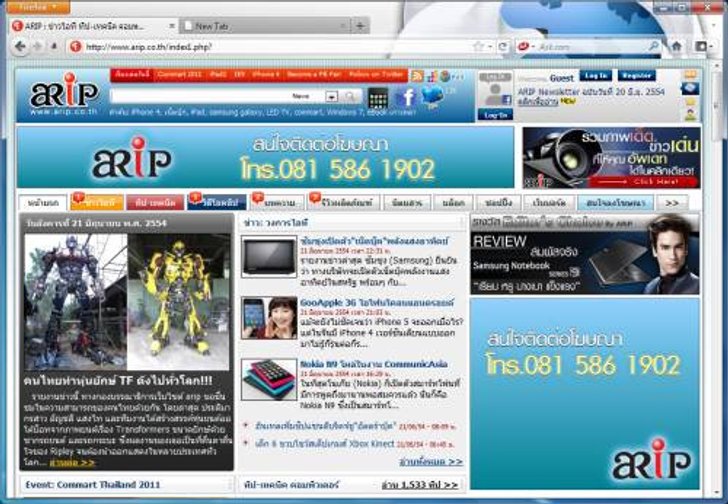Open the GooApple 3G article headline
This screenshot has height=504, width=728.
pos(377,303)
